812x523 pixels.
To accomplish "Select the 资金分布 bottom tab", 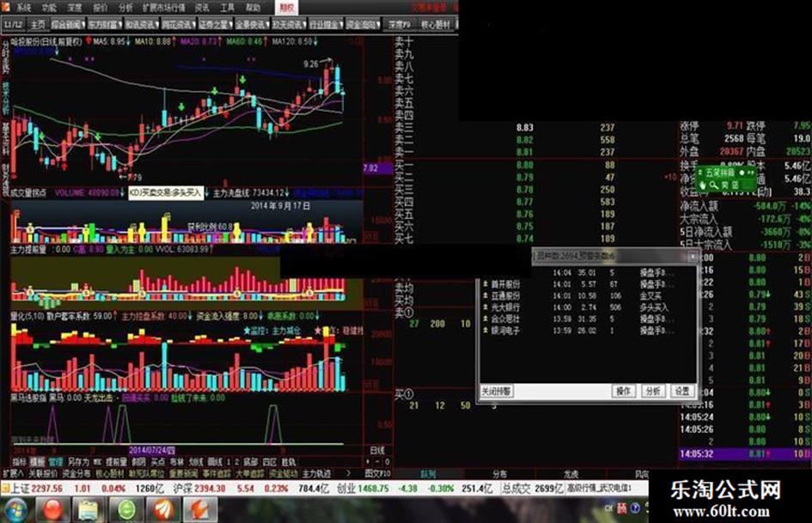I will (76, 473).
